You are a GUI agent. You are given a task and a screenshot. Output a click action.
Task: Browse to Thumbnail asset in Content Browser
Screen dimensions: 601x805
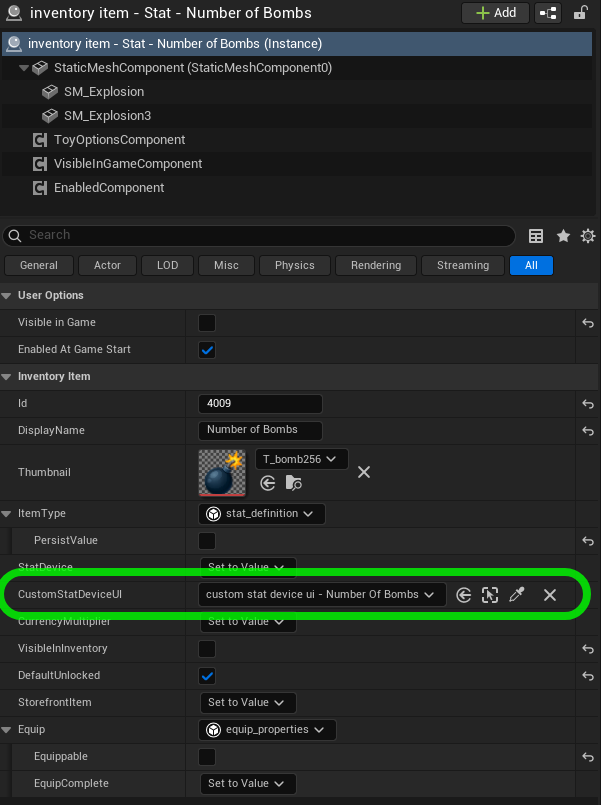pyautogui.click(x=294, y=483)
